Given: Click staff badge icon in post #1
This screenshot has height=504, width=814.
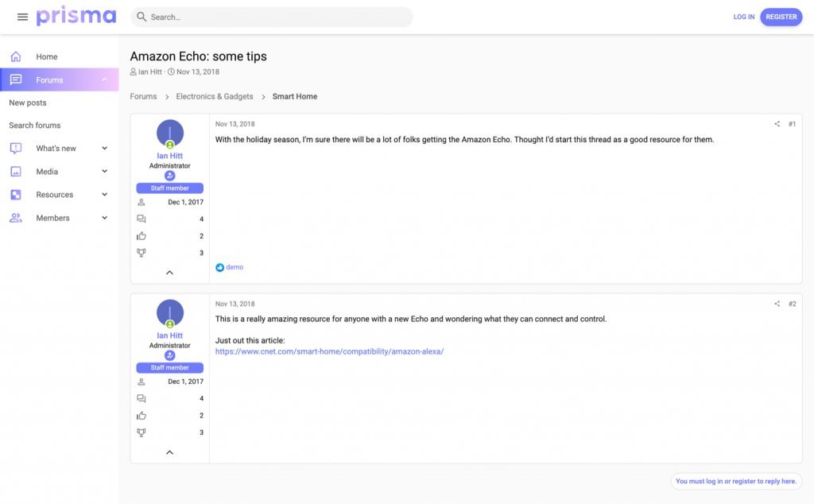Looking at the screenshot, I should point(170,176).
